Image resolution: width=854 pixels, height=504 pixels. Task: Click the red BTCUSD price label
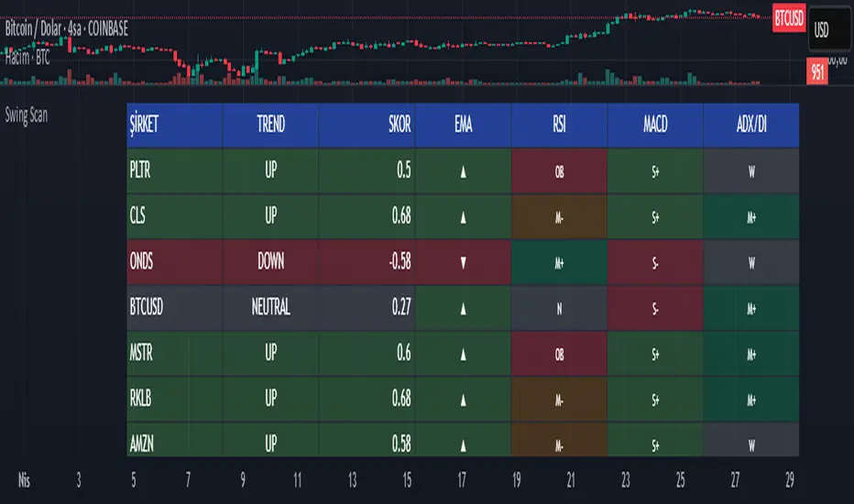[789, 18]
